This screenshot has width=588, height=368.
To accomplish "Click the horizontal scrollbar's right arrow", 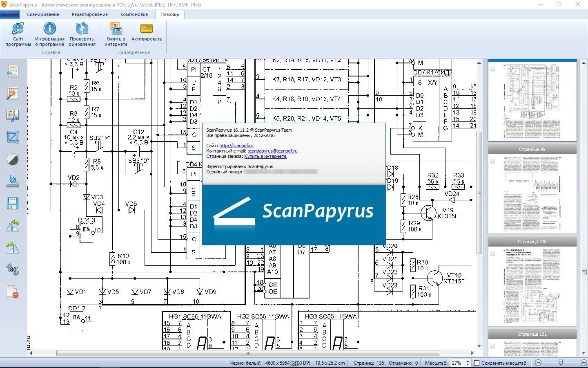I will (473, 353).
